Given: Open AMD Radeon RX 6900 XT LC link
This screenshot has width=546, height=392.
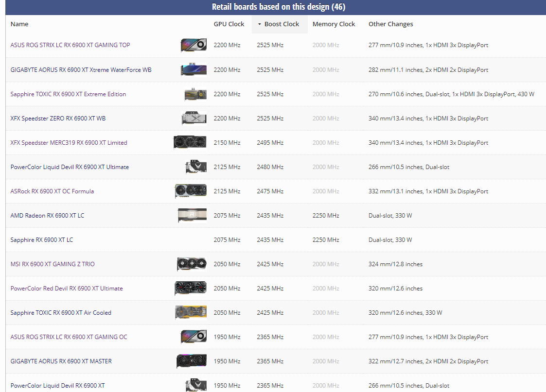Looking at the screenshot, I should point(47,216).
